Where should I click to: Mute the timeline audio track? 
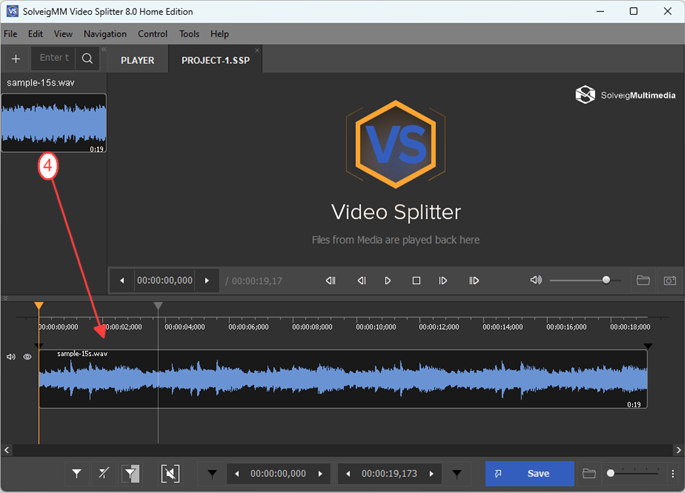click(x=11, y=357)
